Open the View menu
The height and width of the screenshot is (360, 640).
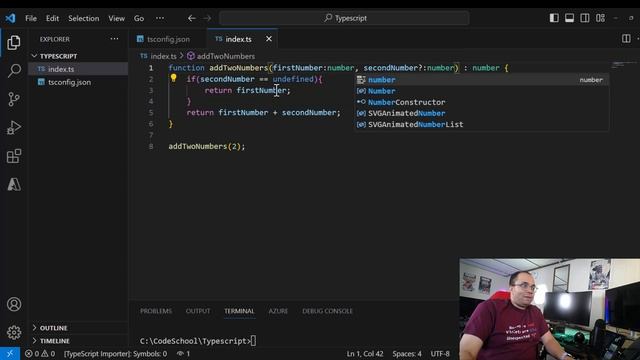point(116,18)
